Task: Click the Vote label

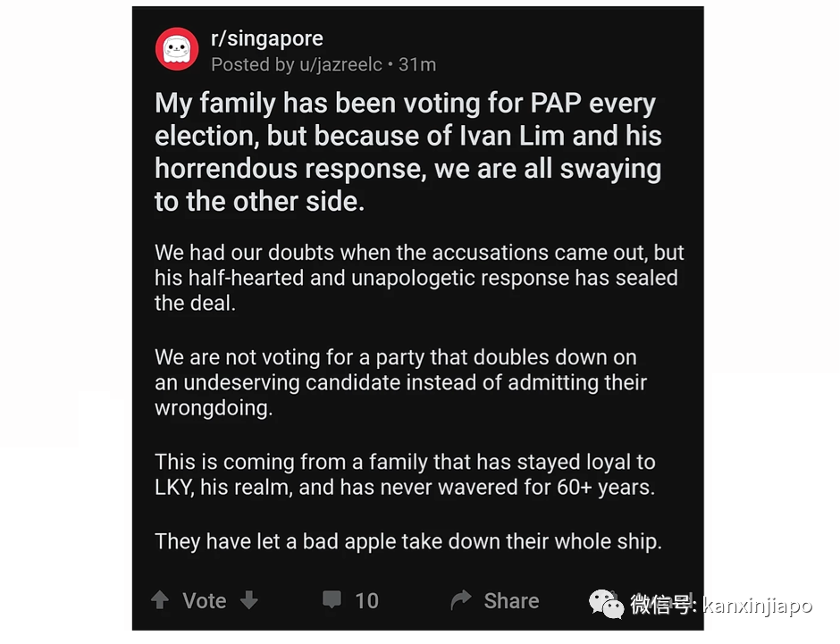Action: point(204,600)
